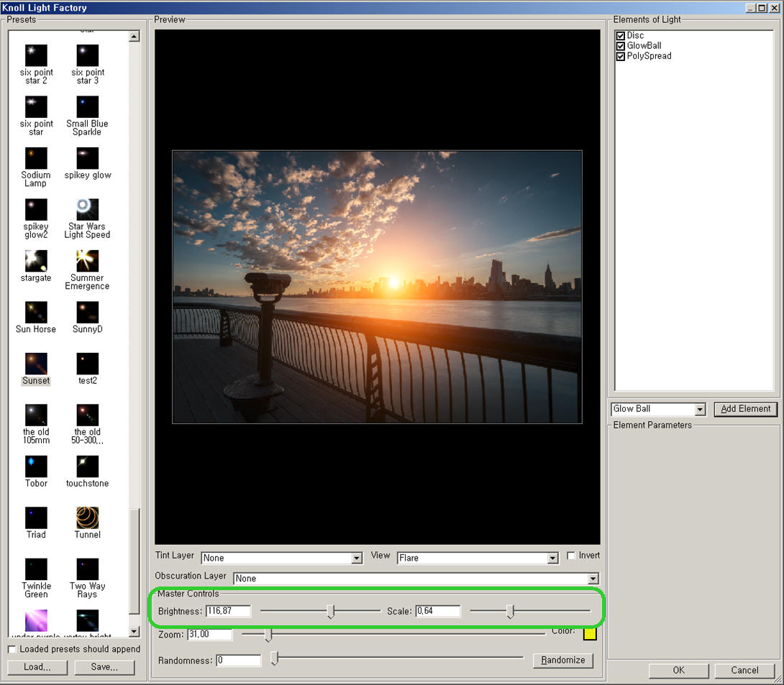This screenshot has width=784, height=685.
Task: Select the Sodium Lamp preset
Action: (x=36, y=159)
